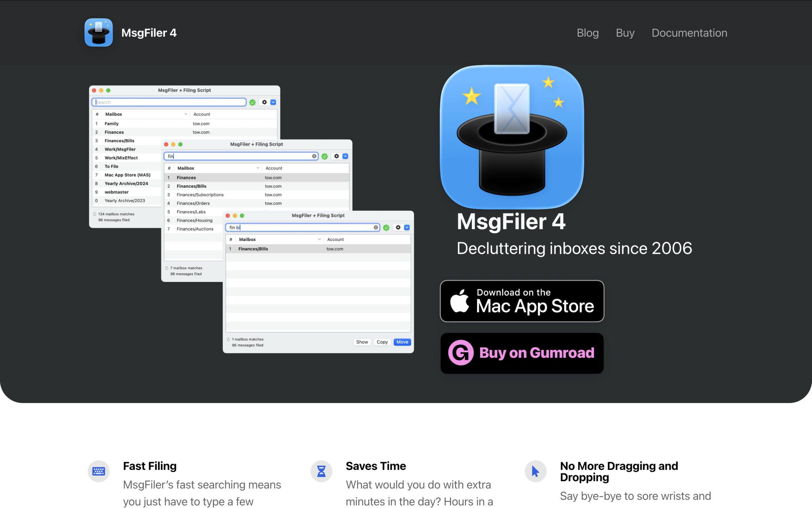Open gear settings beside the 'fin' search
This screenshot has width=812, height=508.
[337, 156]
